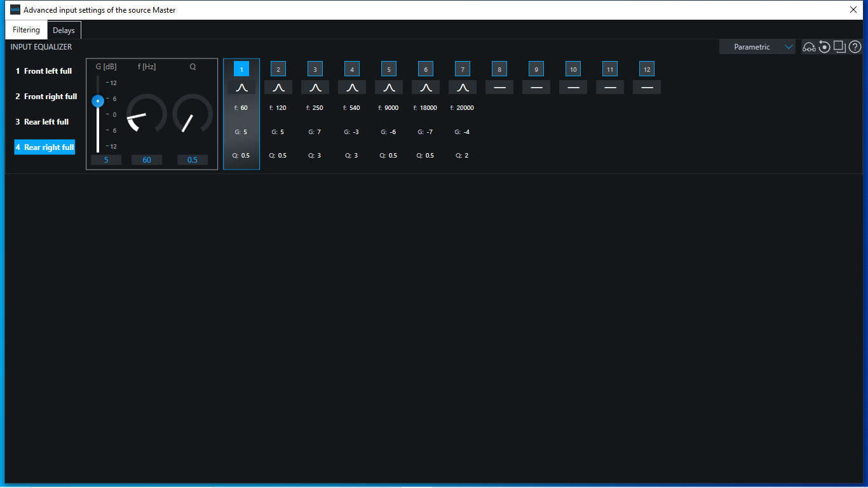The width and height of the screenshot is (868, 488).
Task: Select the Rear left full channel
Action: 42,122
